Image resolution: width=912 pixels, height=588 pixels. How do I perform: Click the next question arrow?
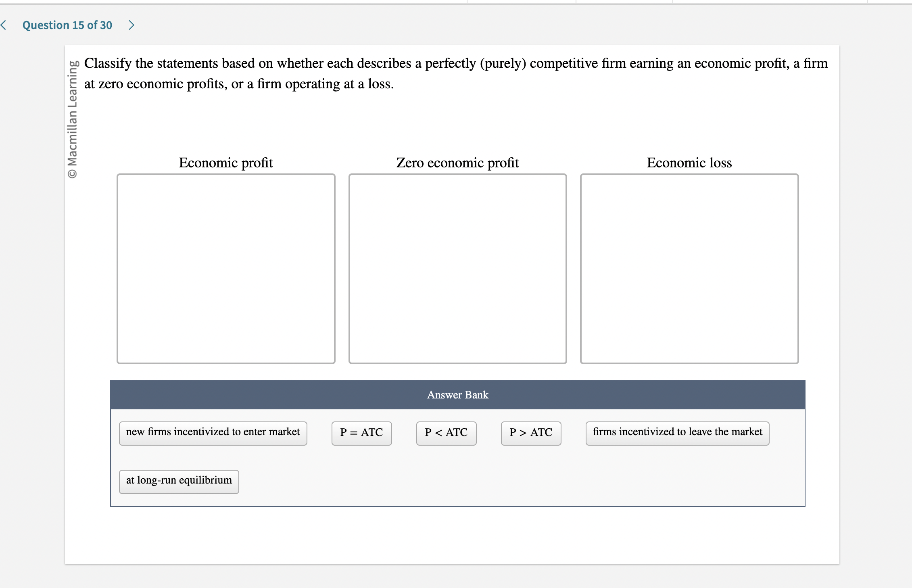(131, 25)
